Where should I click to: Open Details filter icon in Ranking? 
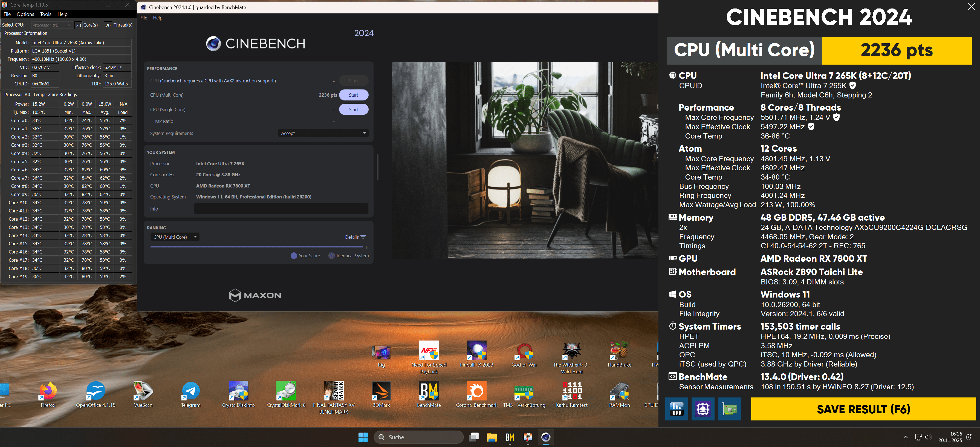coord(363,237)
